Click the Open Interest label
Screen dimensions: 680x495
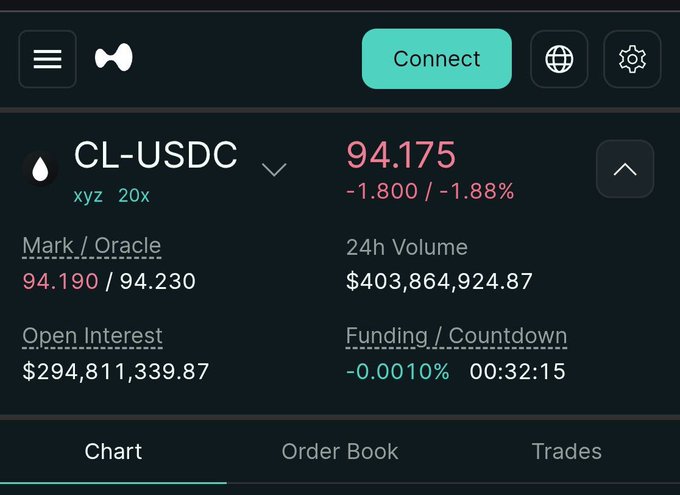pos(92,336)
